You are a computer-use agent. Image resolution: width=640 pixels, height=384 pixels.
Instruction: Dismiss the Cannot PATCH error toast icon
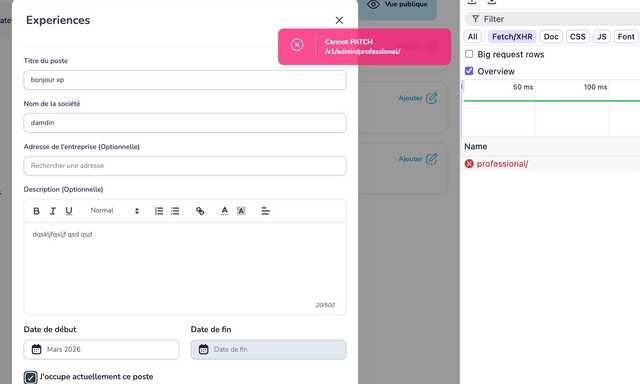coord(297,45)
